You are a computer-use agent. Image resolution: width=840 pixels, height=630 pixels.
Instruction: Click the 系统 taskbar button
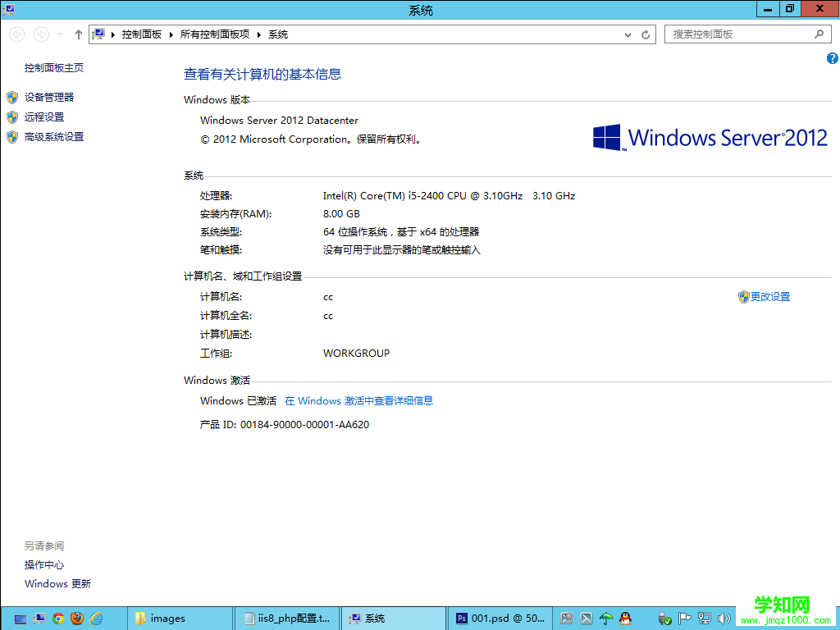coord(394,619)
